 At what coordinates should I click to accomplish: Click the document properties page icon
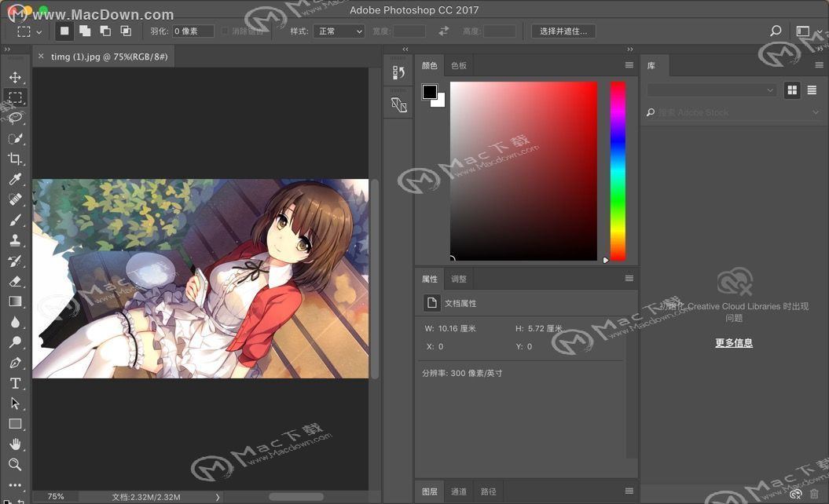point(432,303)
